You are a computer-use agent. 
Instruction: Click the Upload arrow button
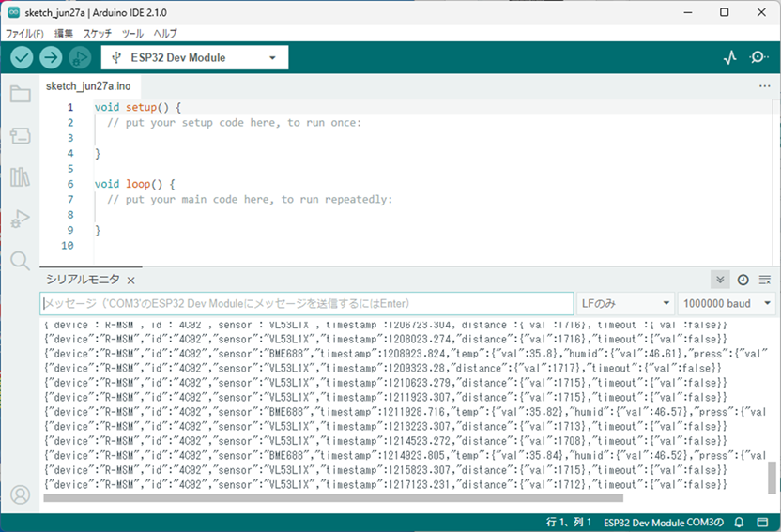51,57
